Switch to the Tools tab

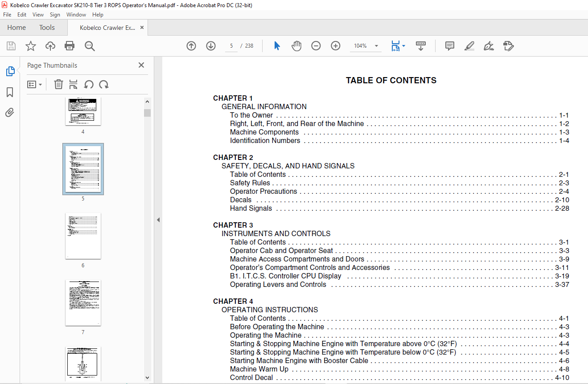(x=47, y=28)
